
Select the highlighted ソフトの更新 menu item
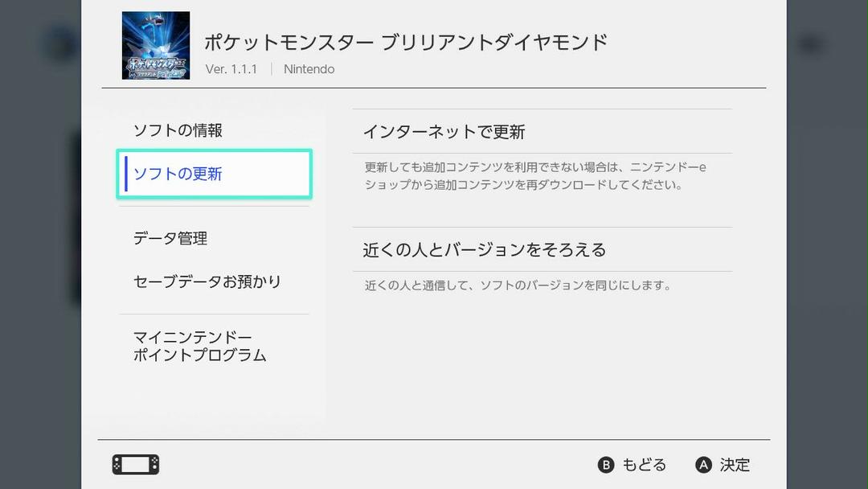[x=215, y=174]
